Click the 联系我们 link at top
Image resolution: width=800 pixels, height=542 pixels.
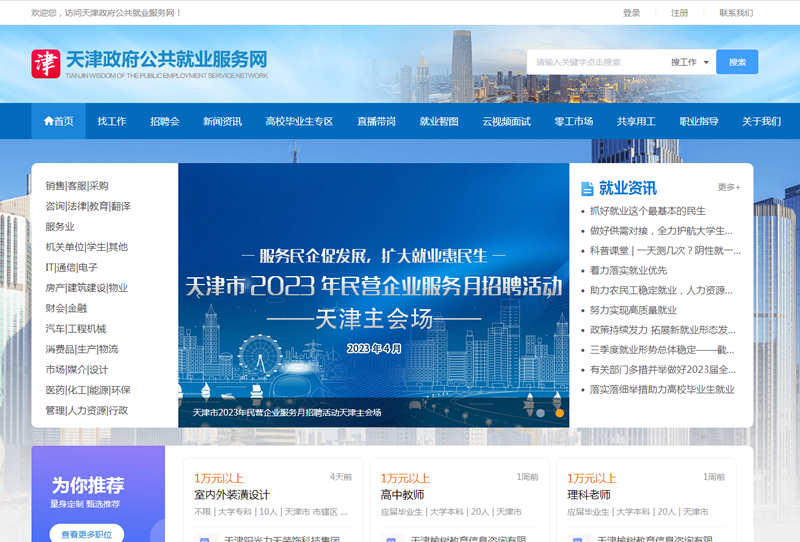pyautogui.click(x=736, y=13)
